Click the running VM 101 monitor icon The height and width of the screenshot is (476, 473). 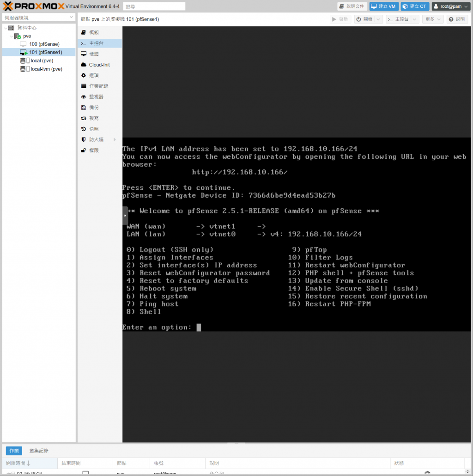tap(24, 53)
